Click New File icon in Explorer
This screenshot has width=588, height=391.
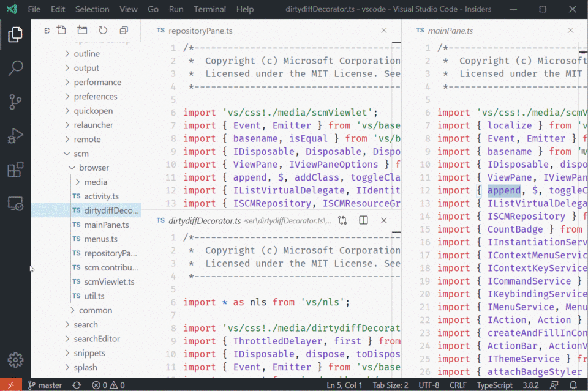coord(61,31)
